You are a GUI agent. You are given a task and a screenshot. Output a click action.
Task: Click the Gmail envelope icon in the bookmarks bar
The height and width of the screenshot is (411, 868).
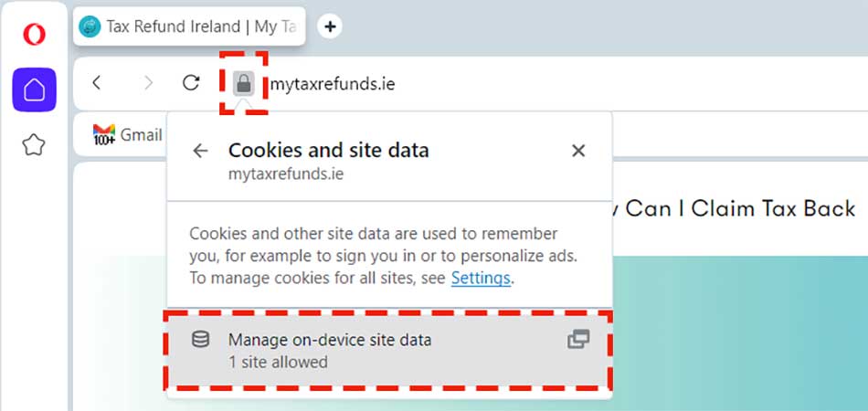(104, 133)
